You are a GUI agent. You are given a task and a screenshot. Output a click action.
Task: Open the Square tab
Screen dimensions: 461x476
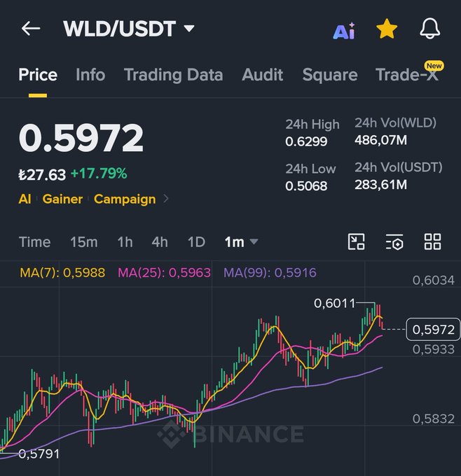(x=330, y=75)
